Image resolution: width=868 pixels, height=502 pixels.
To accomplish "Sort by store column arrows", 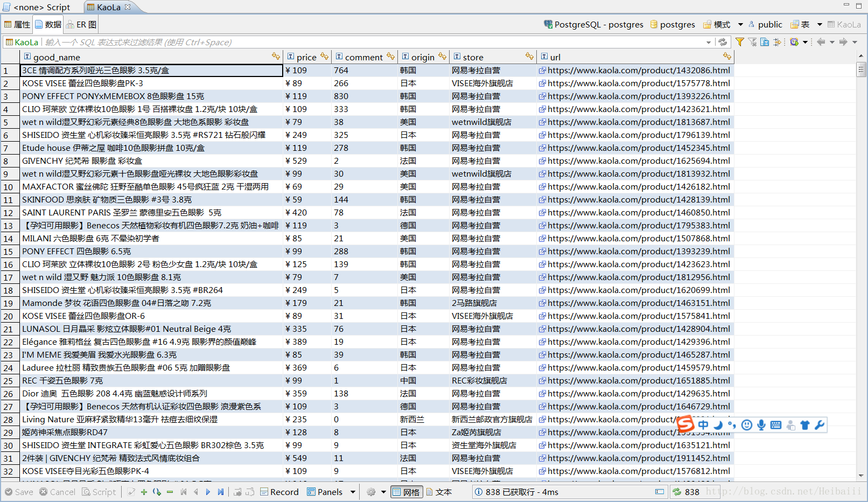I will [x=529, y=57].
